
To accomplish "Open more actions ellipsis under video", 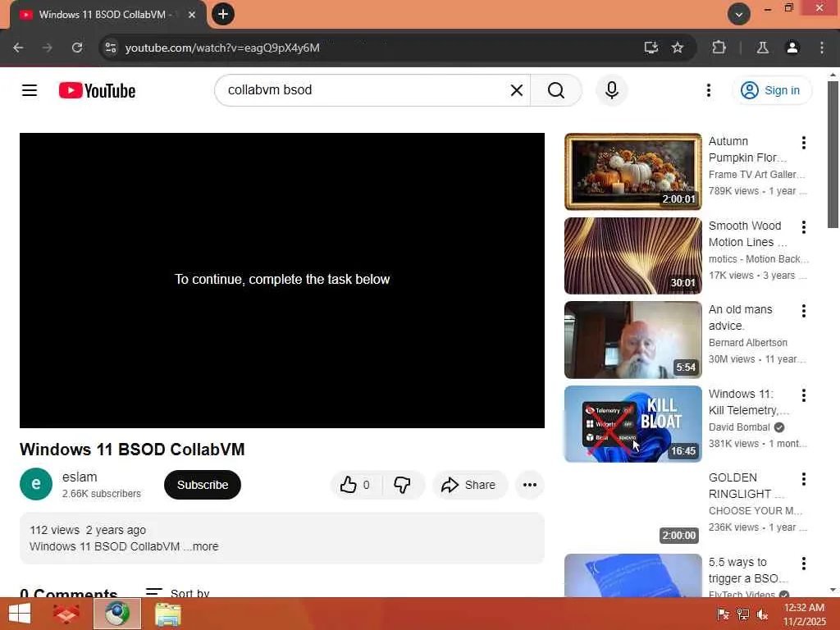I will [530, 485].
